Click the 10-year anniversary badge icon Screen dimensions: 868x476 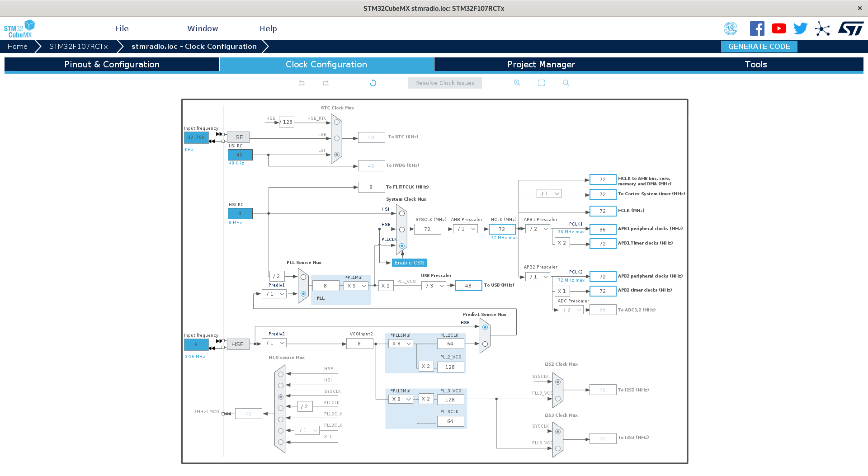731,28
